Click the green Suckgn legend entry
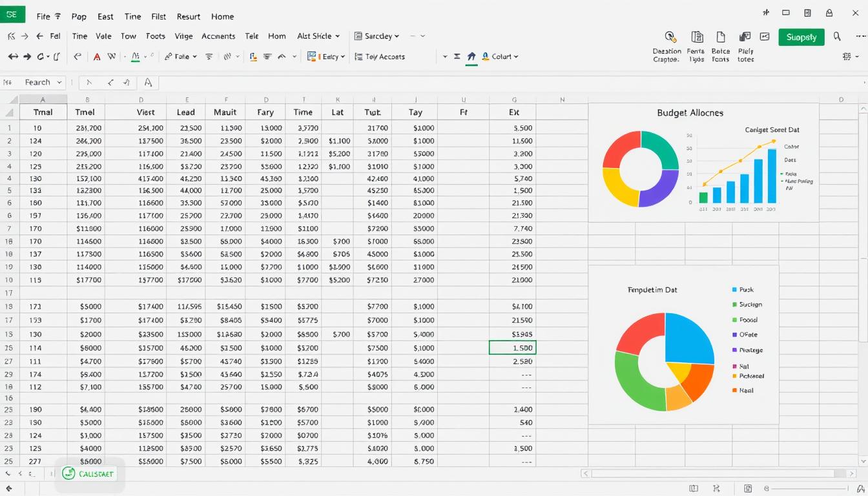 click(x=747, y=305)
